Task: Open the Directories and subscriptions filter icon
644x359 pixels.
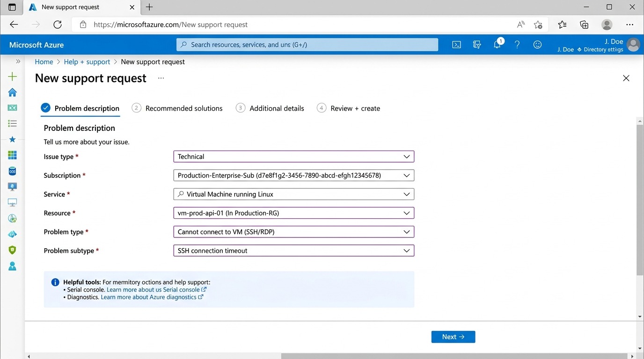Action: pos(477,44)
